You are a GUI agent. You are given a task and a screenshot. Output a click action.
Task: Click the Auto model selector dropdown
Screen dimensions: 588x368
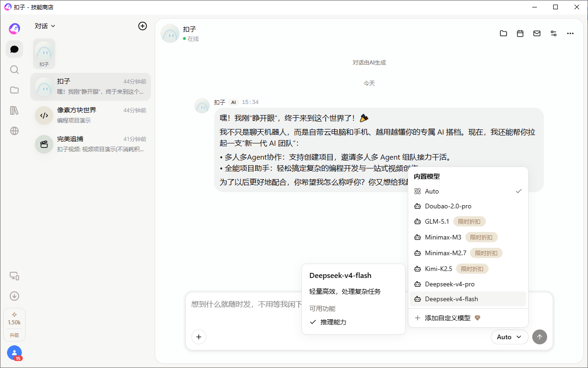click(510, 337)
